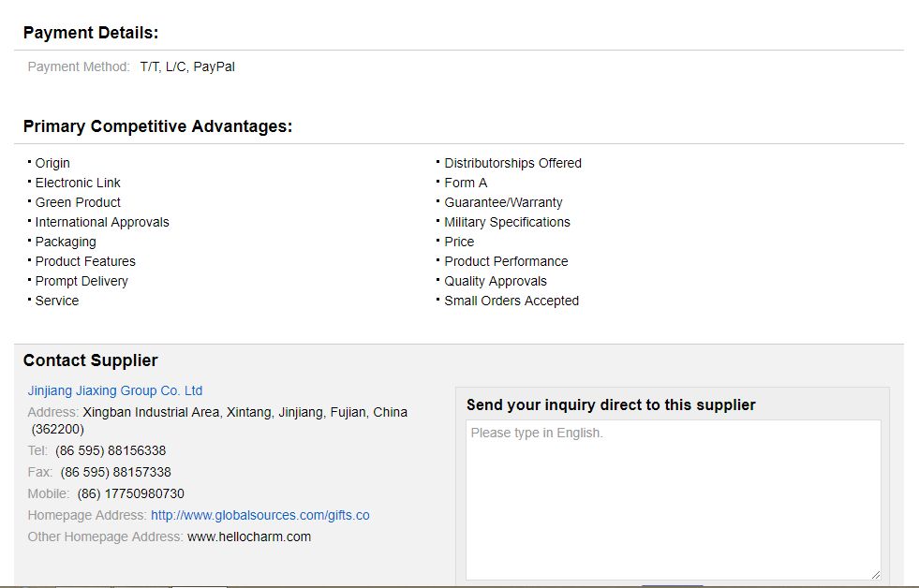Click the 'Prompt Delivery' entry
Screen dimensions: 919x588
(82, 281)
